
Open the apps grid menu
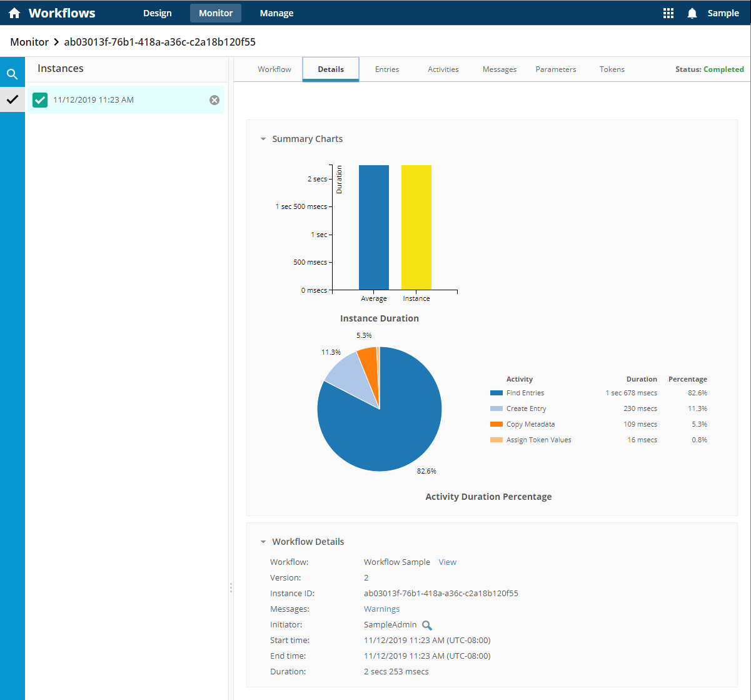[668, 13]
